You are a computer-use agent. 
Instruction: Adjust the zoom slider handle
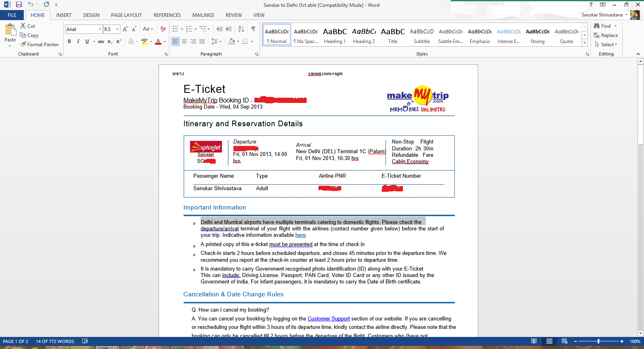pyautogui.click(x=599, y=341)
